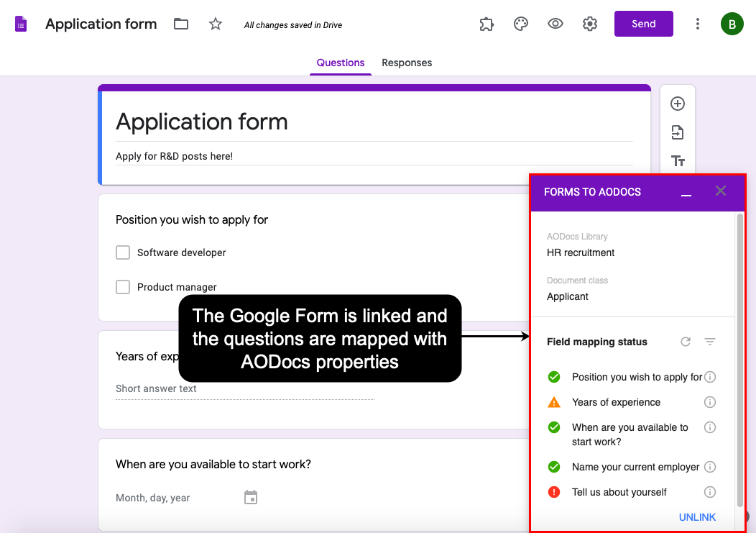Open the More options menu
Image resolution: width=756 pixels, height=533 pixels.
tap(697, 24)
